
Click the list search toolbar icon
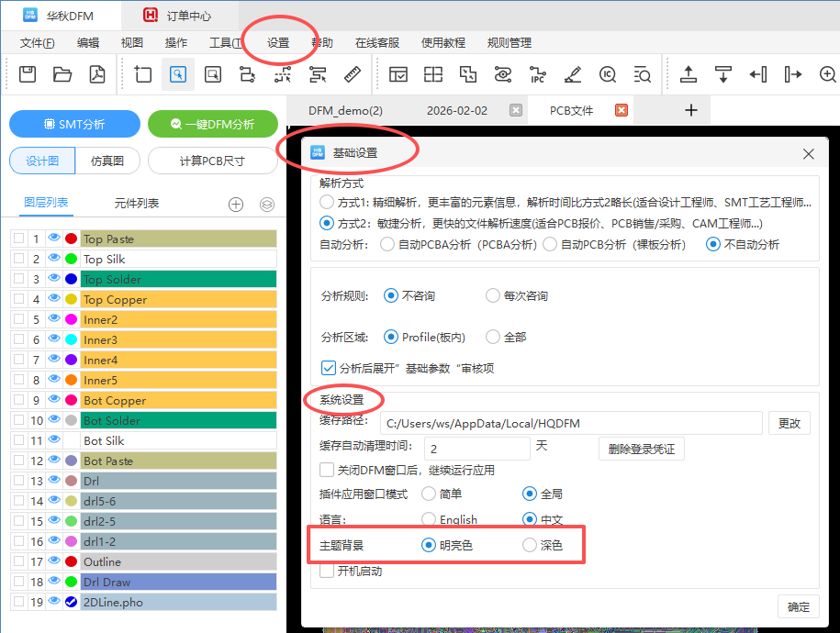(x=642, y=74)
